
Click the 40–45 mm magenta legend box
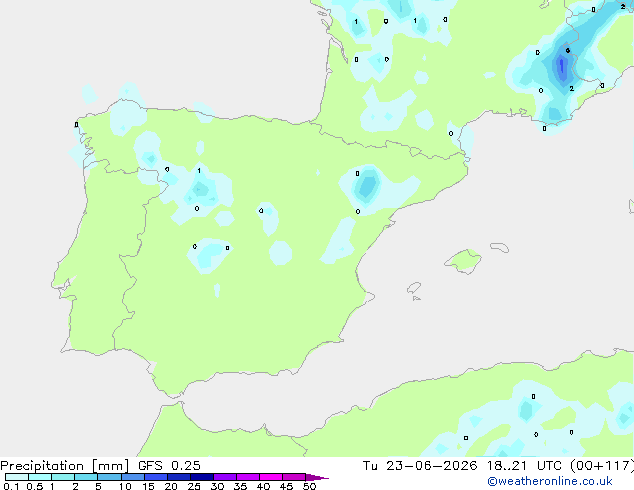coord(271,477)
